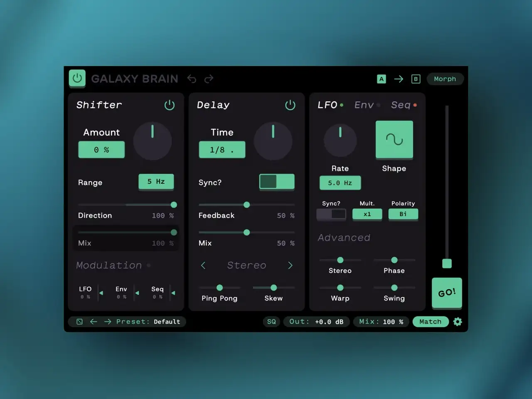Click the vertical morph slider handle

[447, 264]
